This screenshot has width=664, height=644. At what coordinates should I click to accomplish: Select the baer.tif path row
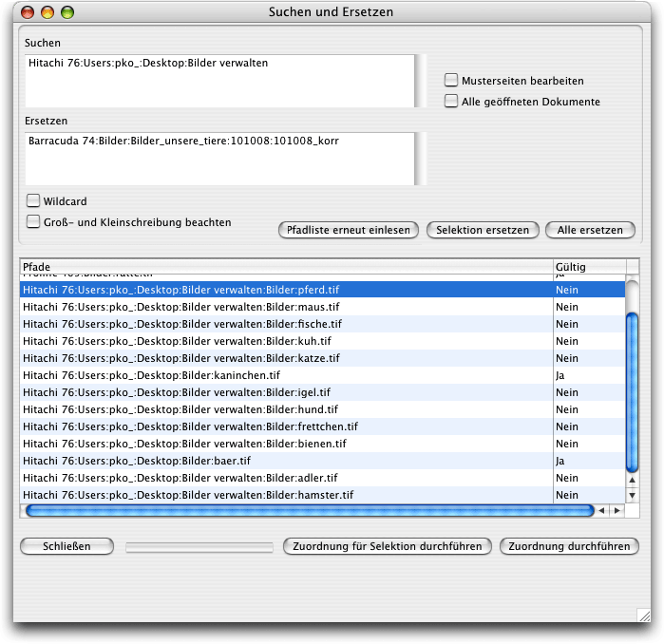(322, 461)
